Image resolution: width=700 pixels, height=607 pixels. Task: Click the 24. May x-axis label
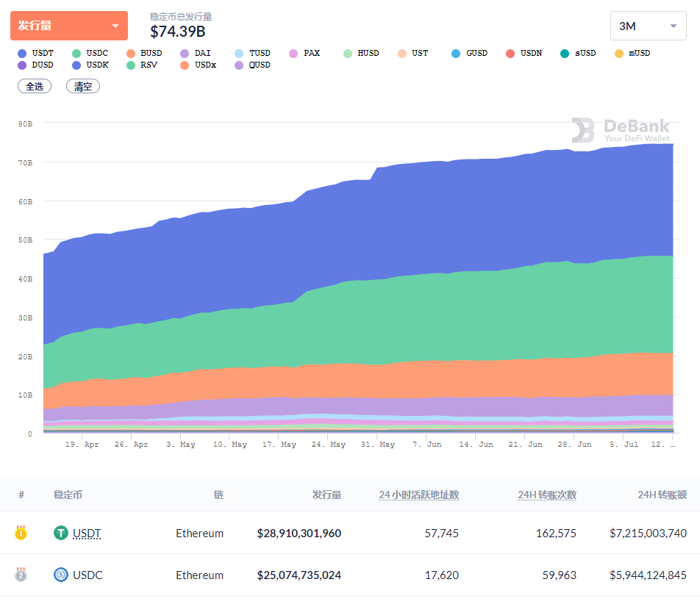tap(329, 444)
